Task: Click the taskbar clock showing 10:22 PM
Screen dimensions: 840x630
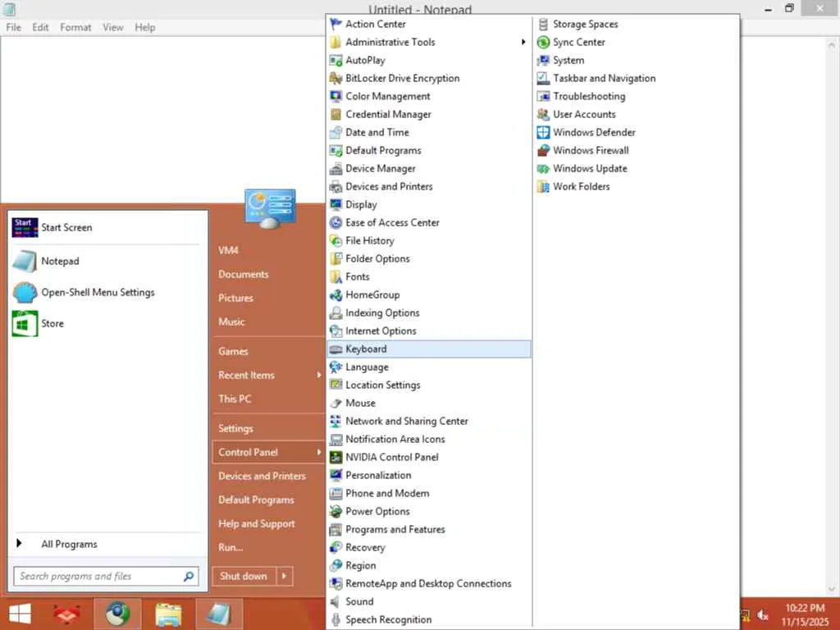Action: pyautogui.click(x=805, y=608)
